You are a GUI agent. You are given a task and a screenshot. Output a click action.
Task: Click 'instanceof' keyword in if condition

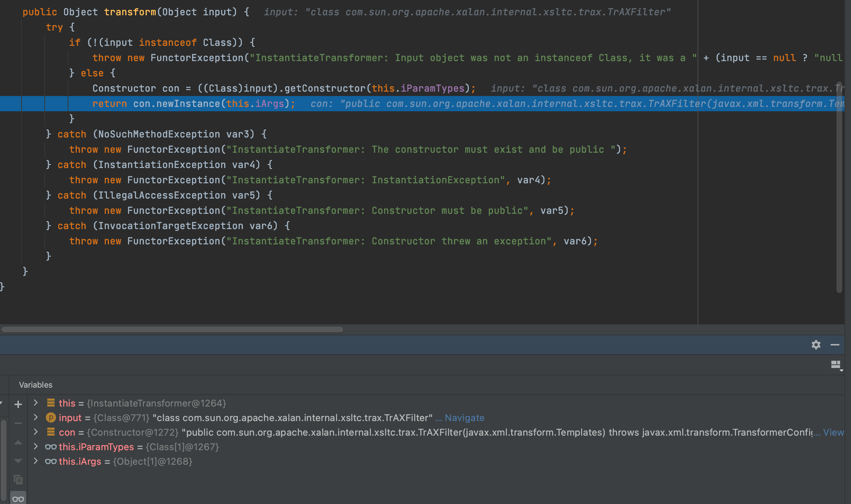coord(168,43)
